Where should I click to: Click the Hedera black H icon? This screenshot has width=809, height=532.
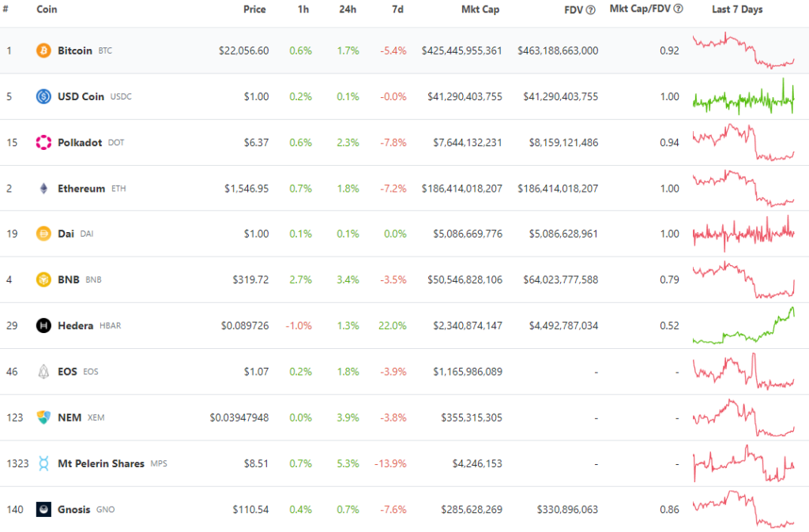[x=44, y=325]
